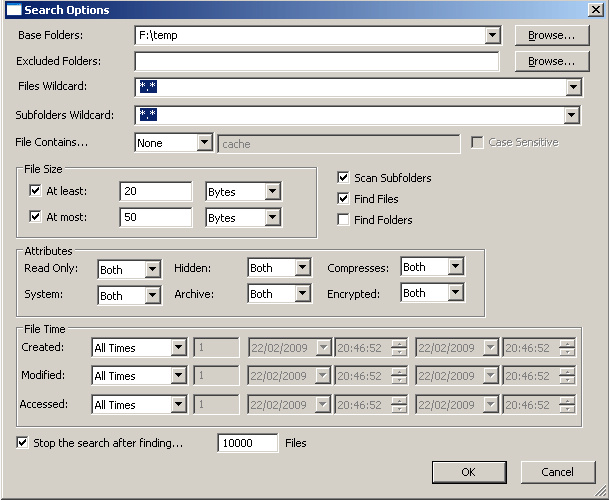Click the Read Only: label
609x500 pixels.
click(x=51, y=268)
